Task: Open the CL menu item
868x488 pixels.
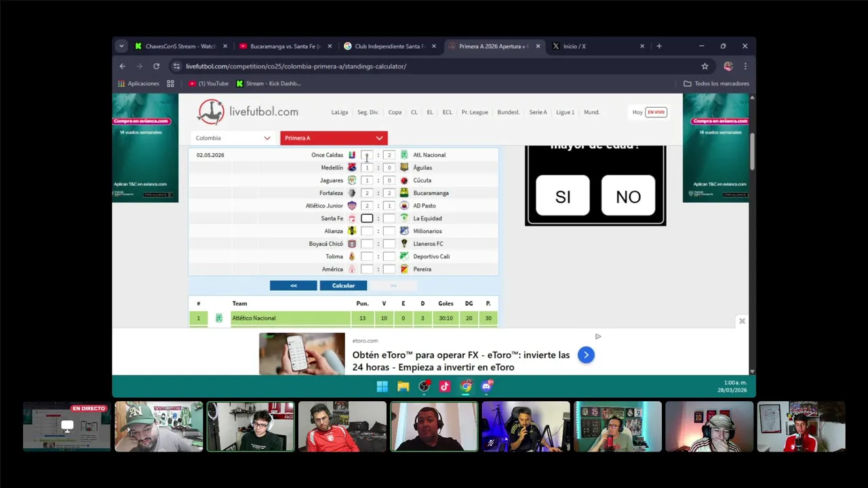Action: (x=414, y=112)
